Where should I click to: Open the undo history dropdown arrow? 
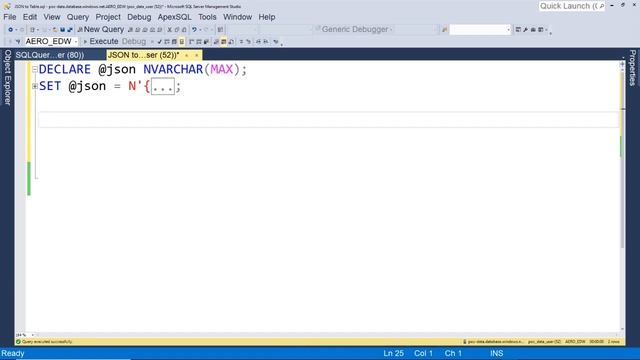200,29
